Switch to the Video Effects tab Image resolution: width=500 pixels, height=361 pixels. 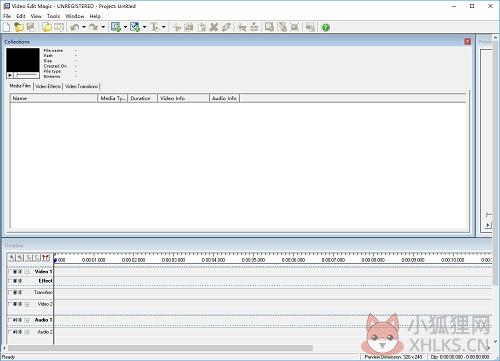click(48, 86)
